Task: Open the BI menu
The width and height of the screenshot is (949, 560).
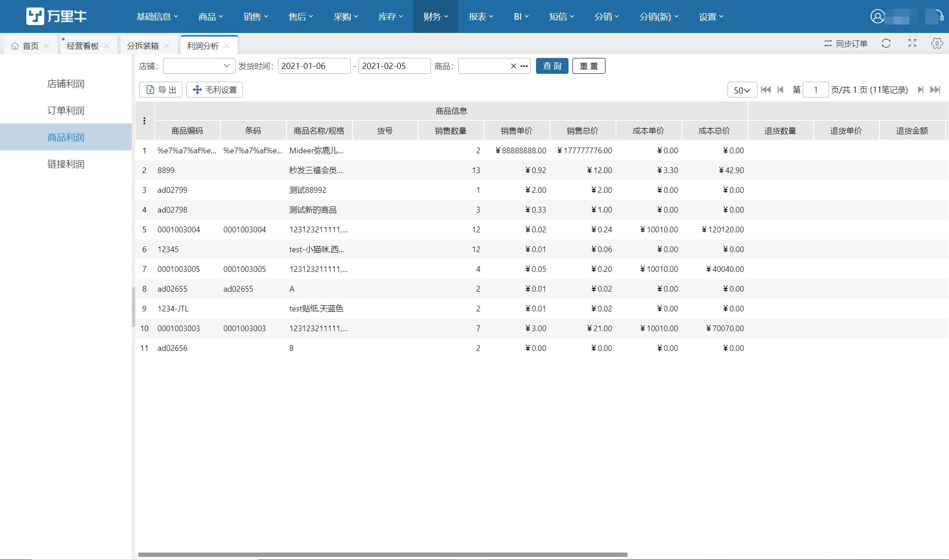Action: click(521, 16)
